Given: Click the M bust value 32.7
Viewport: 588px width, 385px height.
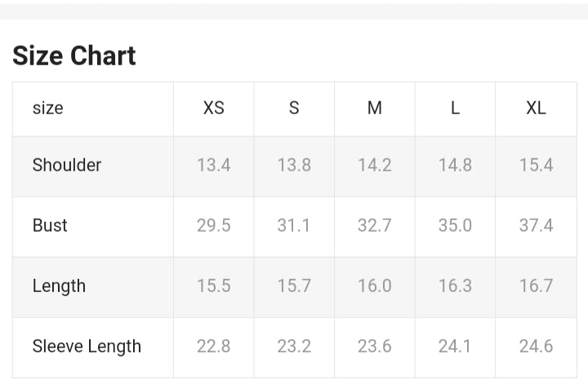Looking at the screenshot, I should tap(375, 225).
